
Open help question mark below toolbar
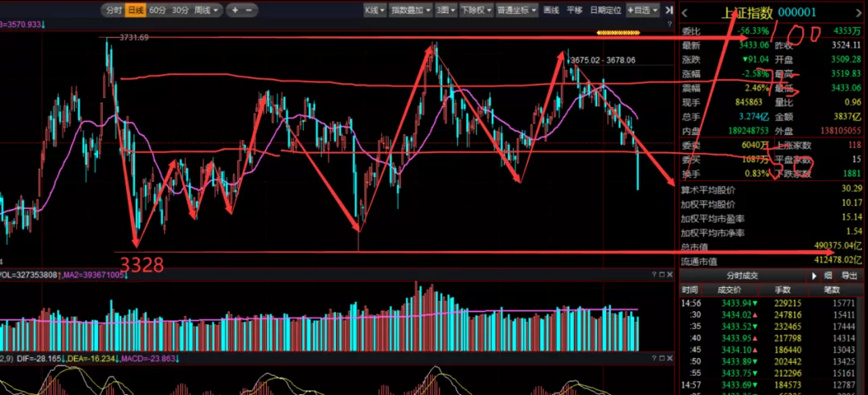click(x=669, y=24)
